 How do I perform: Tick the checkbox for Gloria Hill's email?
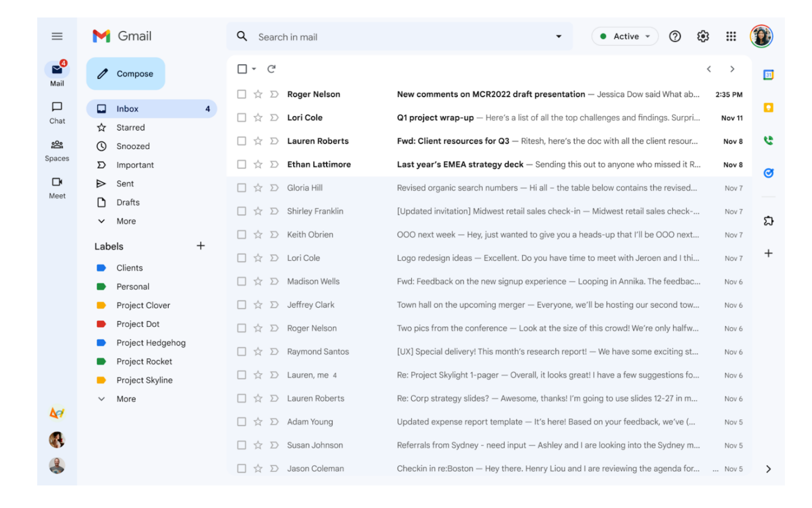241,188
